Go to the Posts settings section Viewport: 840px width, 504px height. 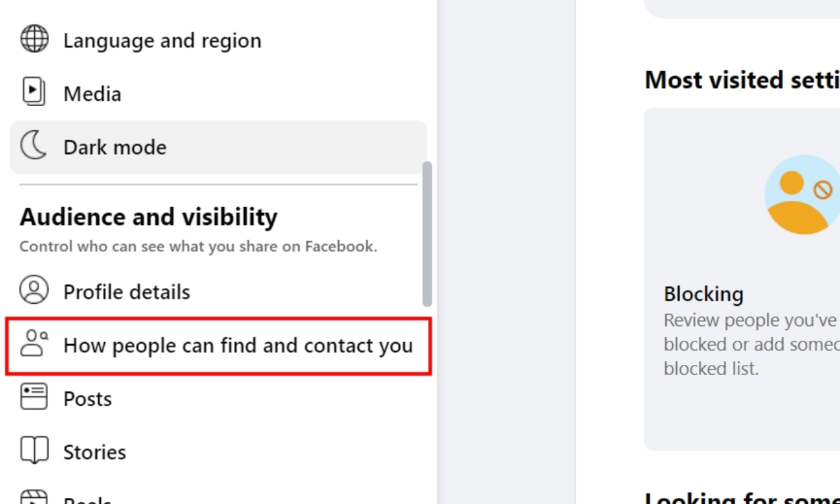87,398
